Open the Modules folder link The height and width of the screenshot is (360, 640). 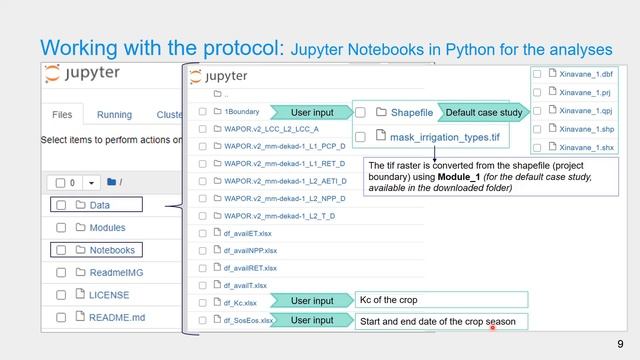point(107,227)
